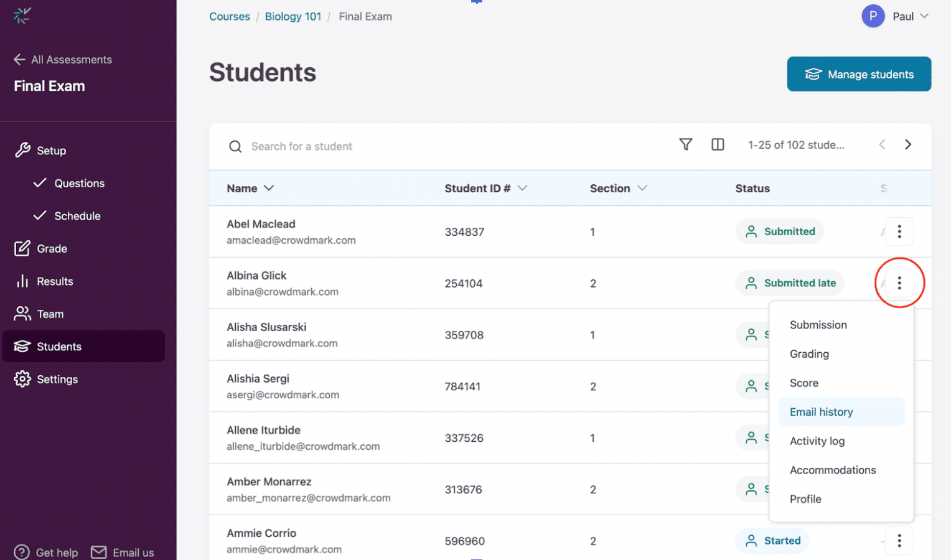Click the Manage students button

pyautogui.click(x=859, y=74)
